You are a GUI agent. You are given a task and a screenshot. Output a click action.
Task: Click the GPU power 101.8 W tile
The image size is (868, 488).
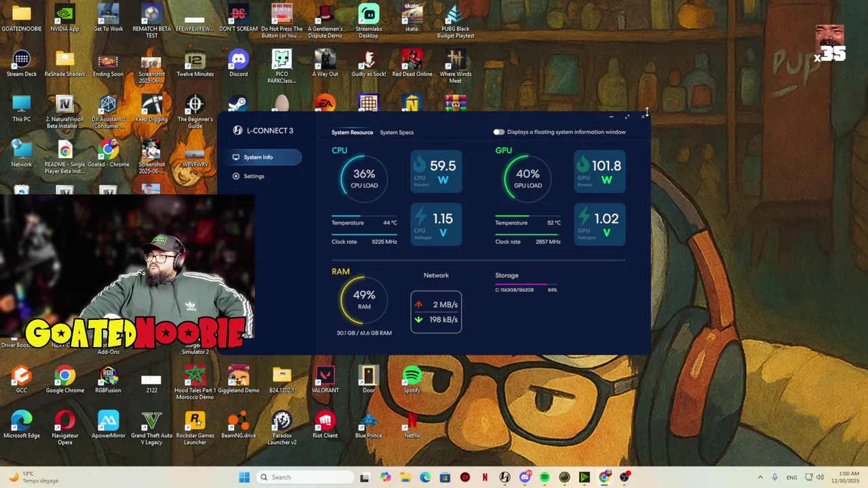tap(599, 172)
